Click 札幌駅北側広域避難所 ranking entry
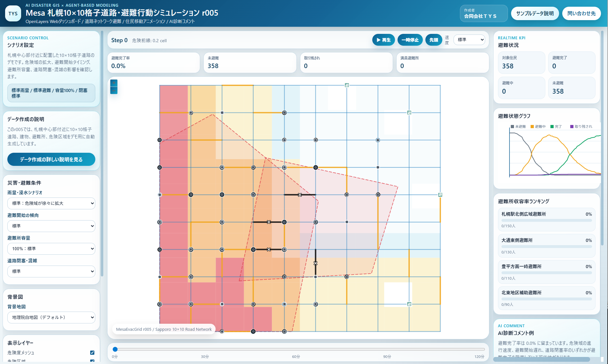Screen dimensions: 608x364 coord(546,220)
